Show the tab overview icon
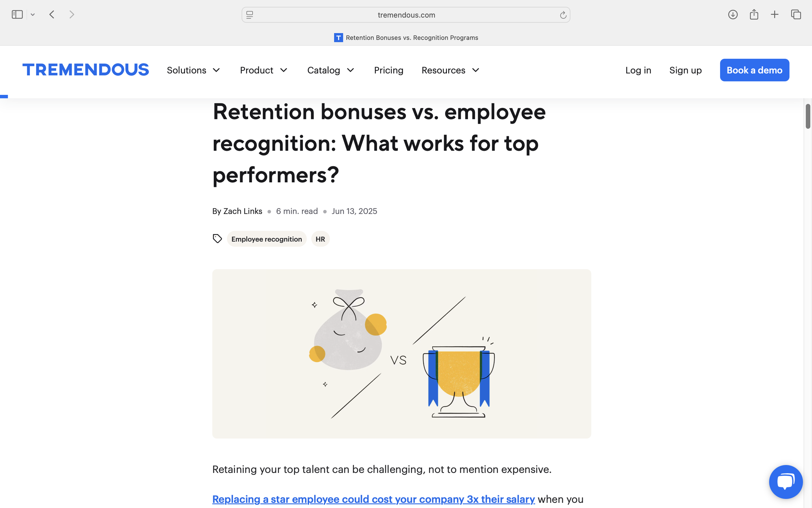This screenshot has width=812, height=508. click(796, 14)
